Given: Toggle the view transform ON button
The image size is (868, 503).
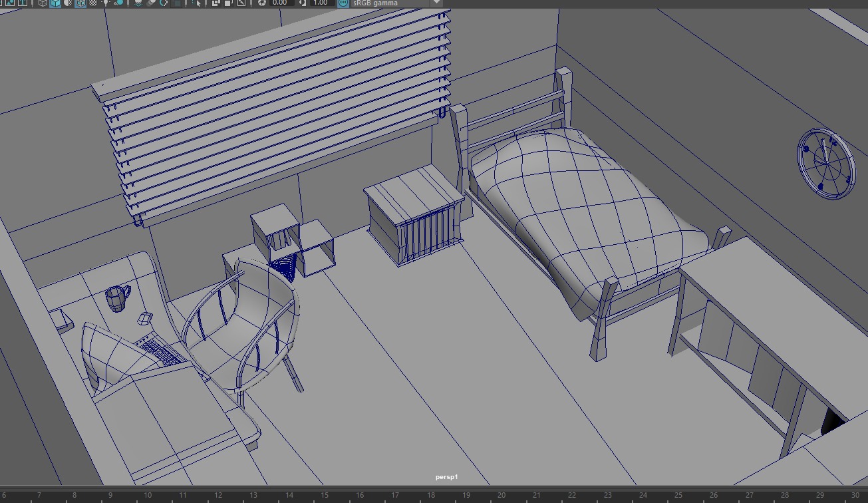Looking at the screenshot, I should point(343,3).
